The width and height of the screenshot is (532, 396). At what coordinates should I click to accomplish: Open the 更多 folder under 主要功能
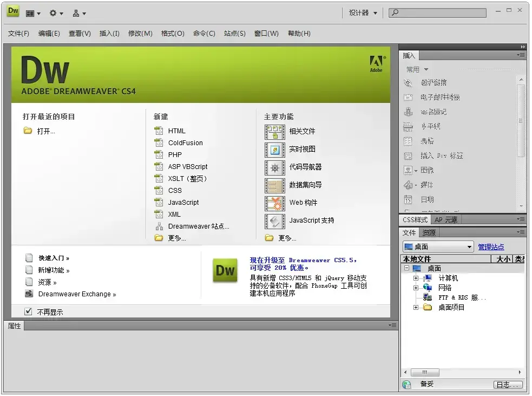270,238
